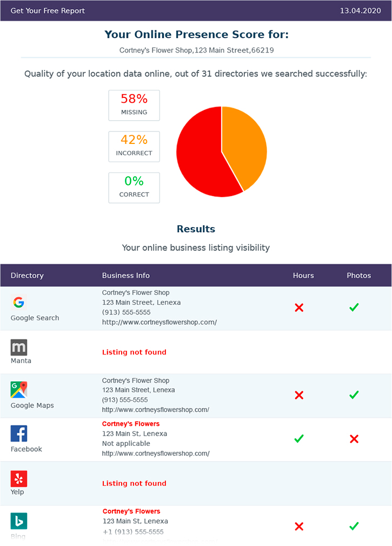Click the Bing logo icon
The image size is (392, 546).
[19, 521]
